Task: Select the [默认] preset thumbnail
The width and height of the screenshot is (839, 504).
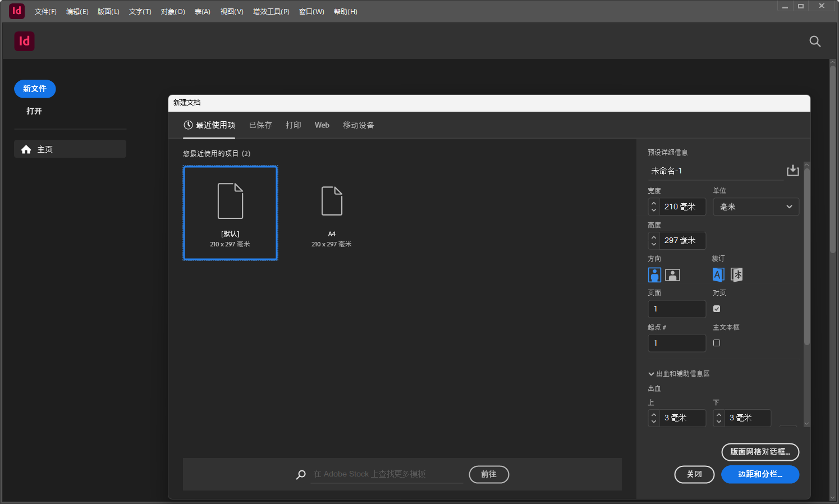Action: 230,213
